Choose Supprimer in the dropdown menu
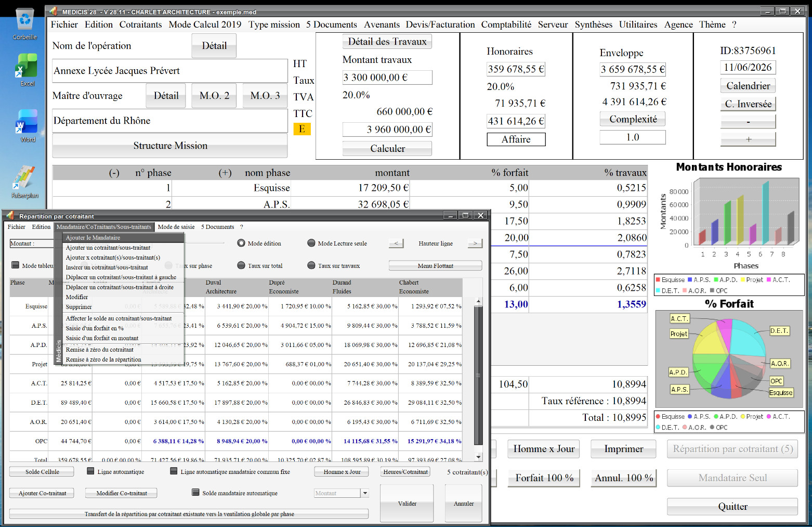Screen dimensions: 812x527 (79, 307)
